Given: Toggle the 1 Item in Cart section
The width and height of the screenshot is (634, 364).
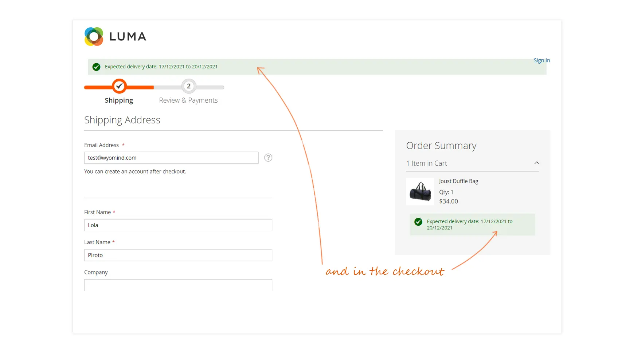Looking at the screenshot, I should (427, 163).
